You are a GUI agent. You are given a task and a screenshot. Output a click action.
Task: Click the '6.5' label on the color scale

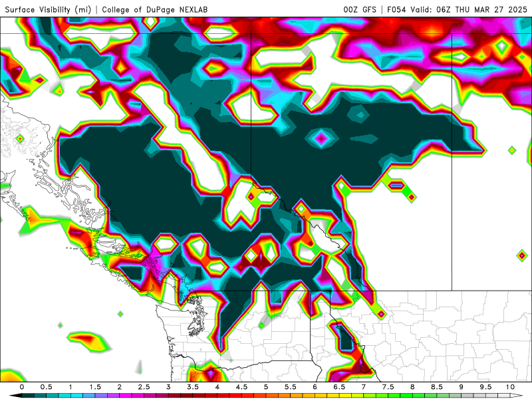(x=339, y=387)
